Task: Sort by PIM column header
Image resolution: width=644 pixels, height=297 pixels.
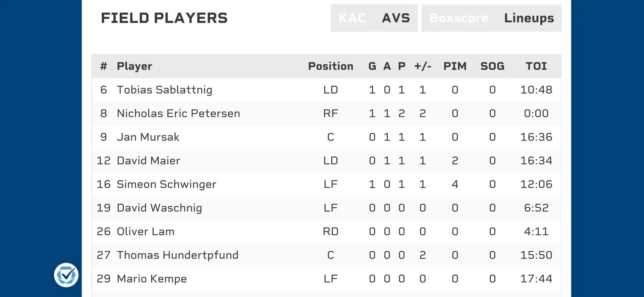Action: 455,66
